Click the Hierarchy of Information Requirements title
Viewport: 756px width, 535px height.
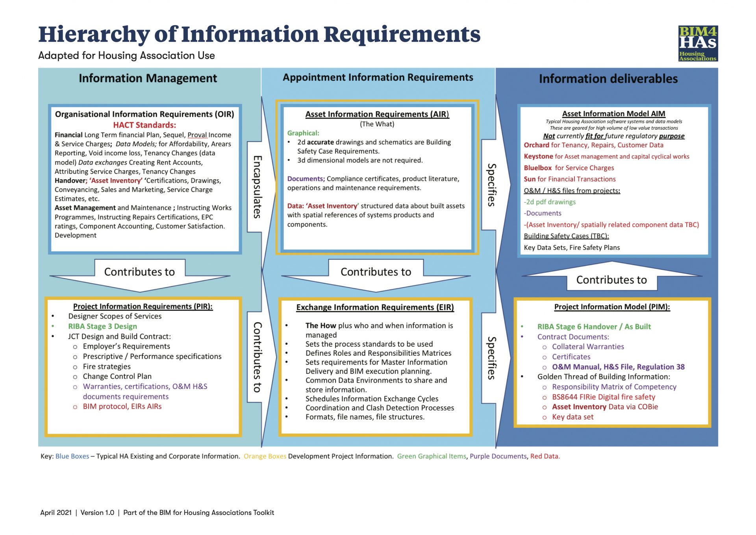point(259,34)
